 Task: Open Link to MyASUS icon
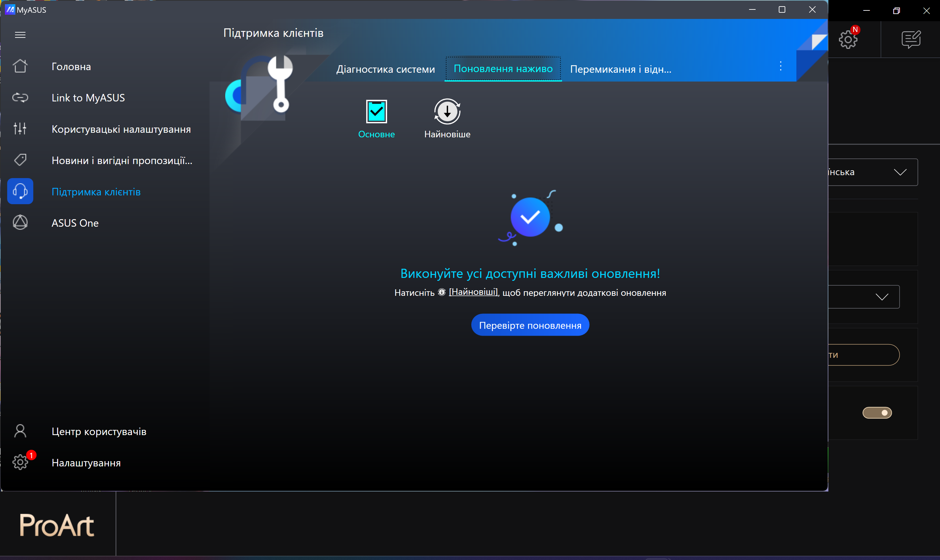pos(20,98)
